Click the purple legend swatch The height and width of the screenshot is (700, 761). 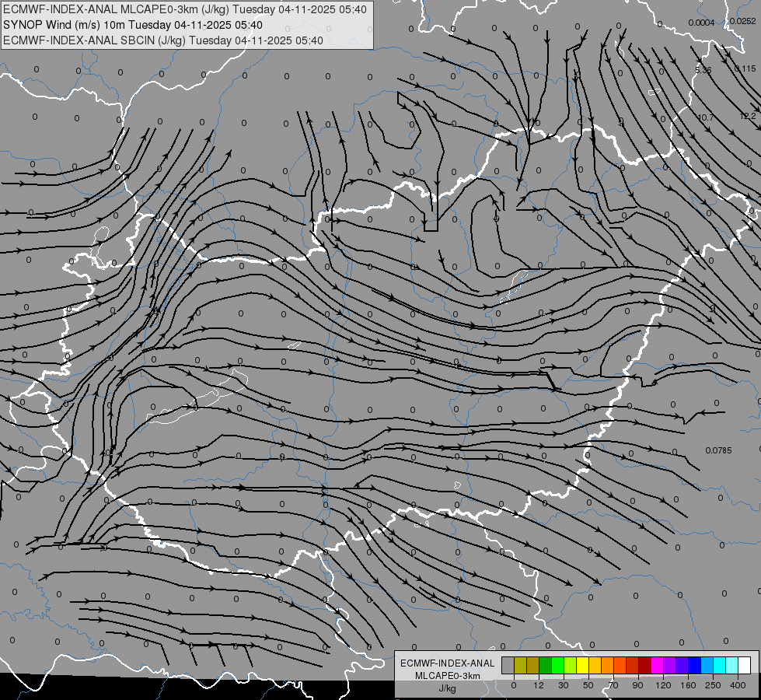click(670, 665)
